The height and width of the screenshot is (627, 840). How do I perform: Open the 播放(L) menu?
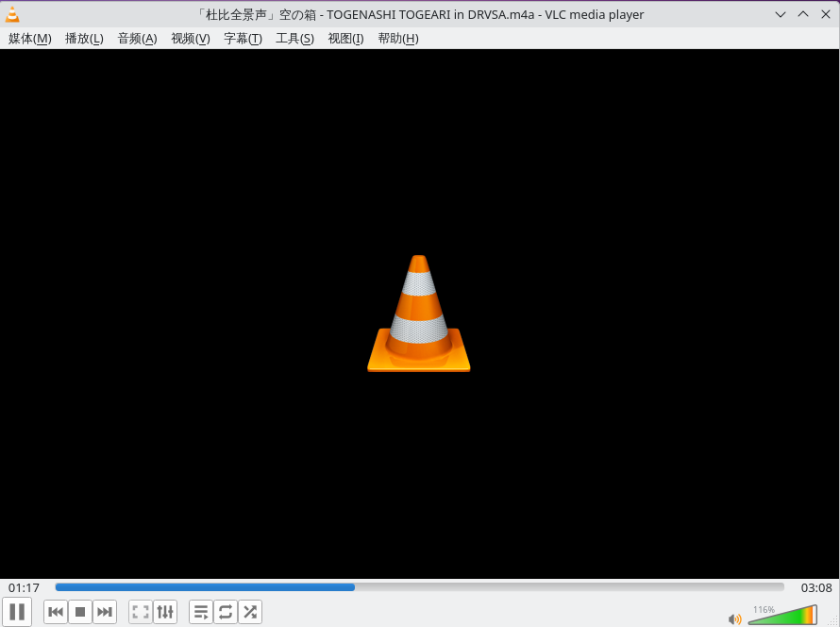point(84,39)
